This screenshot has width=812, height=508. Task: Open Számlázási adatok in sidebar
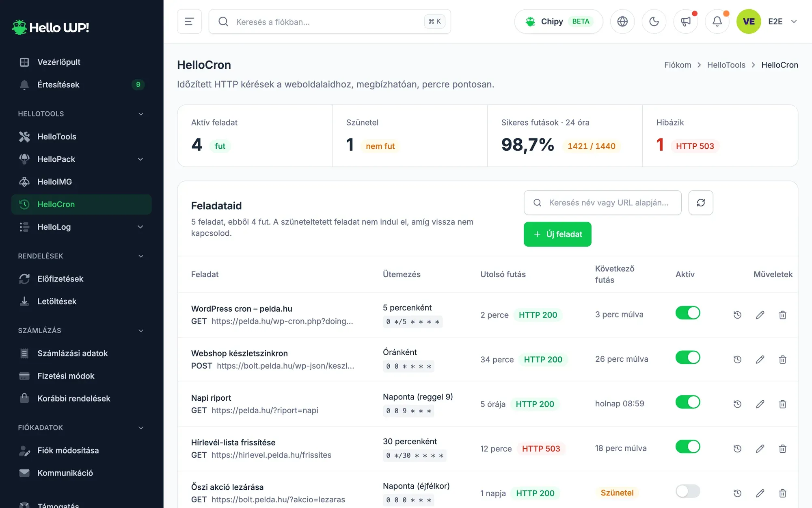81,353
